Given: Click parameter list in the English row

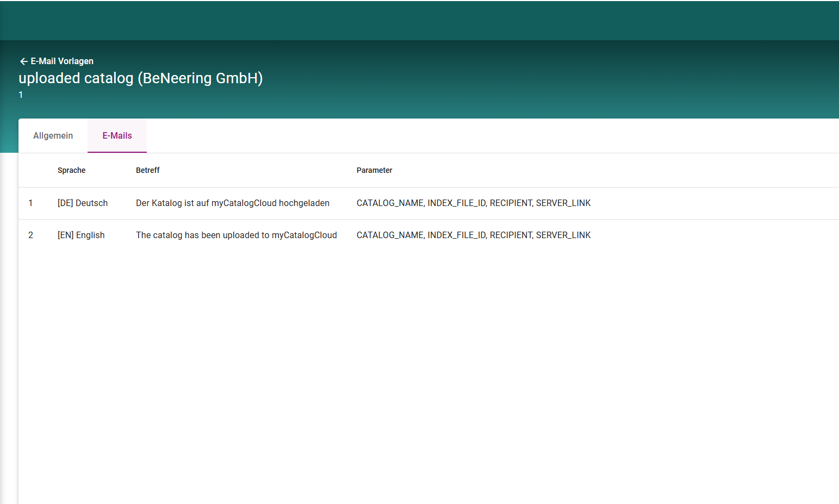Looking at the screenshot, I should [x=474, y=235].
